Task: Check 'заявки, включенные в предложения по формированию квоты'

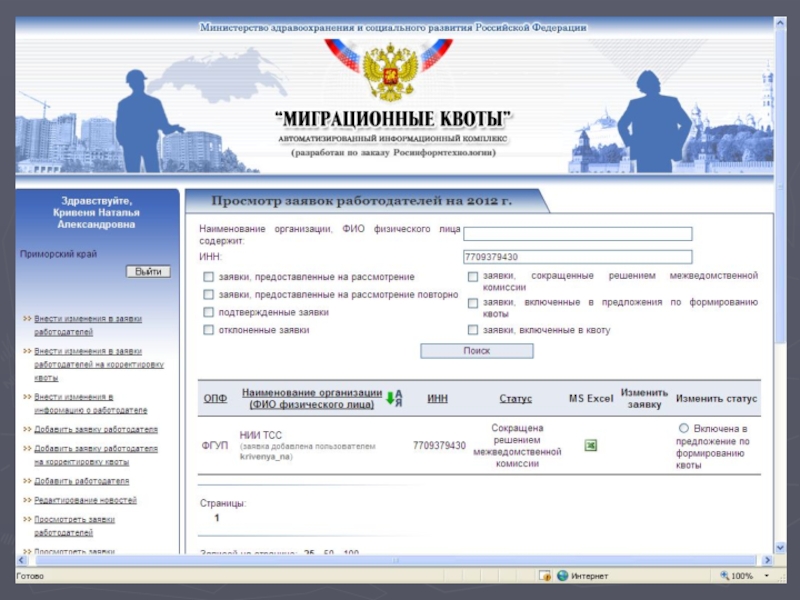Action: 473,303
